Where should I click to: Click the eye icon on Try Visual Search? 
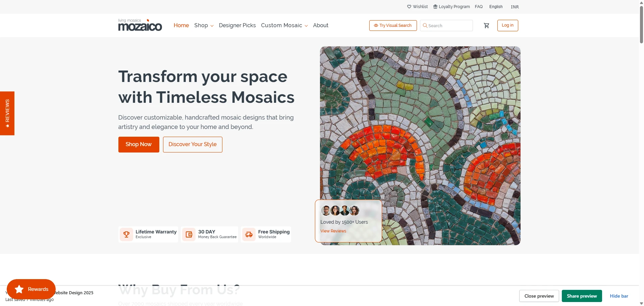click(375, 25)
